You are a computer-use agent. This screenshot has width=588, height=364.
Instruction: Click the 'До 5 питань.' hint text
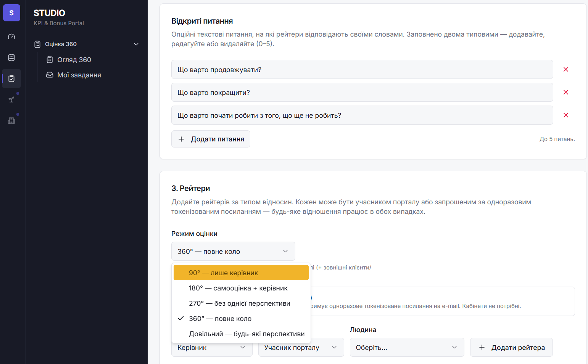click(x=557, y=139)
